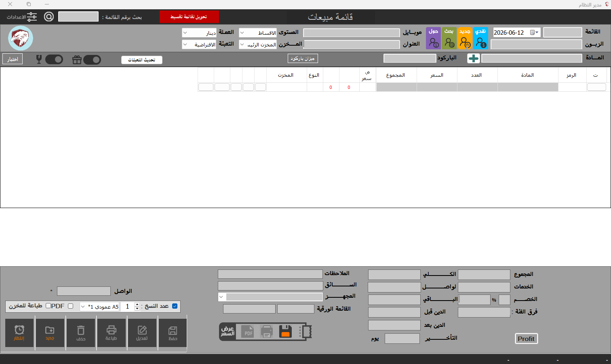Click the PDF file icon in quote bar
Image resolution: width=611 pixels, height=364 pixels.
coord(248,332)
